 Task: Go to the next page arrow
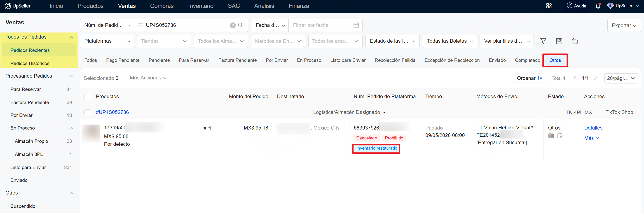tap(595, 78)
